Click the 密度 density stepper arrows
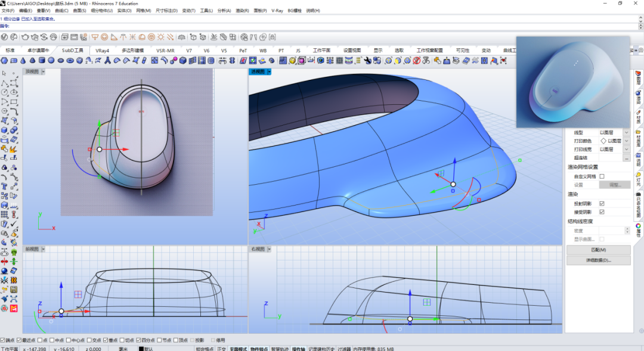 click(627, 231)
